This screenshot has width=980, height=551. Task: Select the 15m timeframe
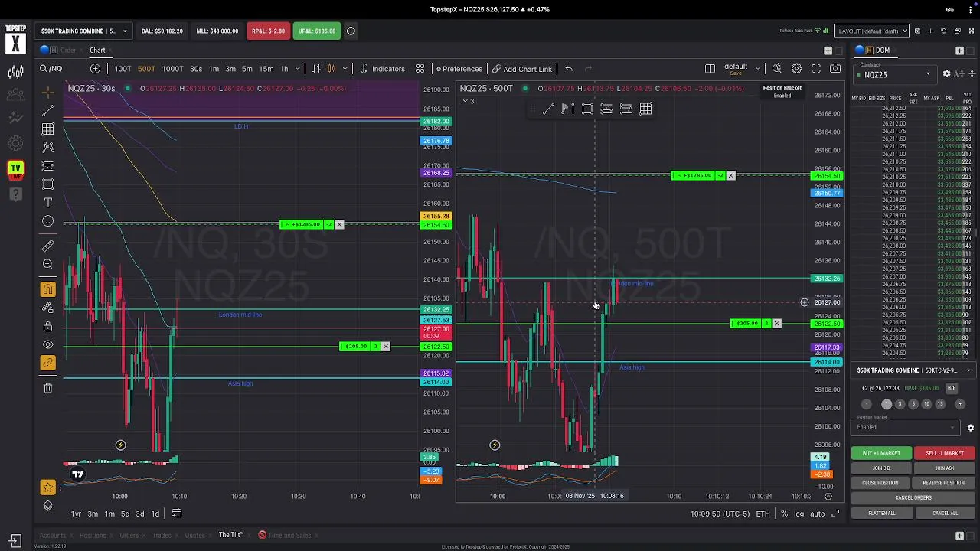(x=266, y=69)
